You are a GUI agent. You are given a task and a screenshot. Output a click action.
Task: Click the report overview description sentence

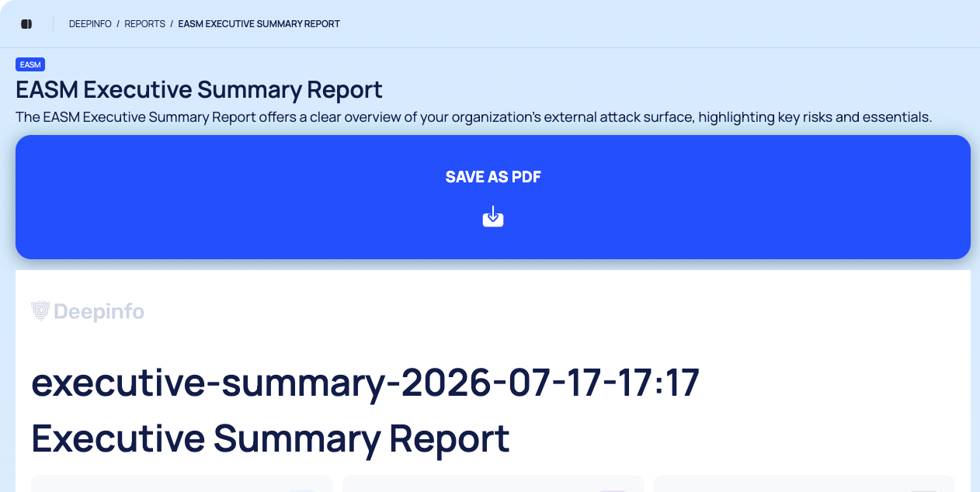pyautogui.click(x=474, y=117)
